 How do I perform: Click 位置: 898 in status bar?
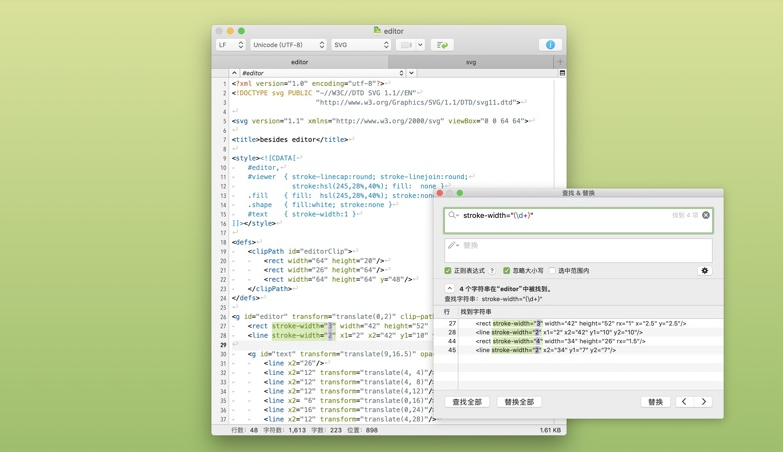(363, 430)
